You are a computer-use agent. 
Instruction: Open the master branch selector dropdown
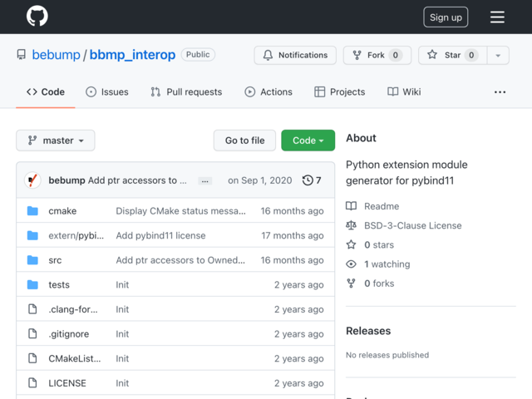tap(56, 140)
